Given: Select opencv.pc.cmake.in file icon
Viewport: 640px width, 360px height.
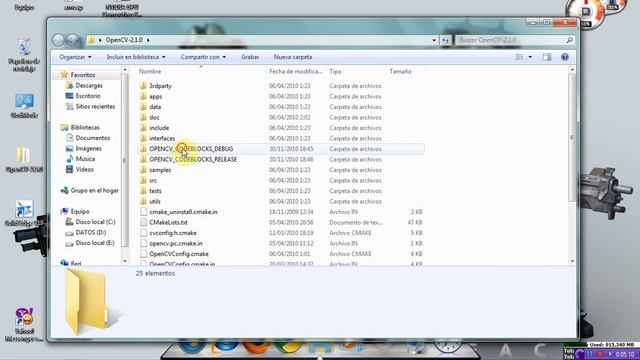Looking at the screenshot, I should (143, 243).
